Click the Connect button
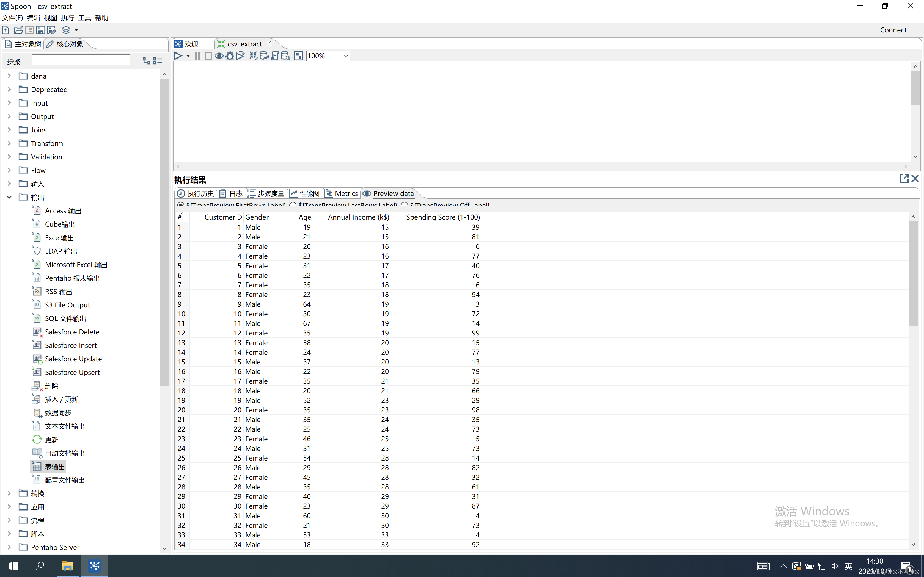Viewport: 924px width, 577px height. click(893, 30)
